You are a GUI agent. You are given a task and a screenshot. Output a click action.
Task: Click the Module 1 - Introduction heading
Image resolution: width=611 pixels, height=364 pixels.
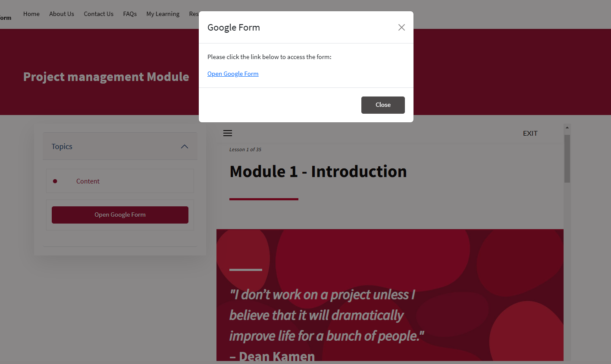pos(318,171)
